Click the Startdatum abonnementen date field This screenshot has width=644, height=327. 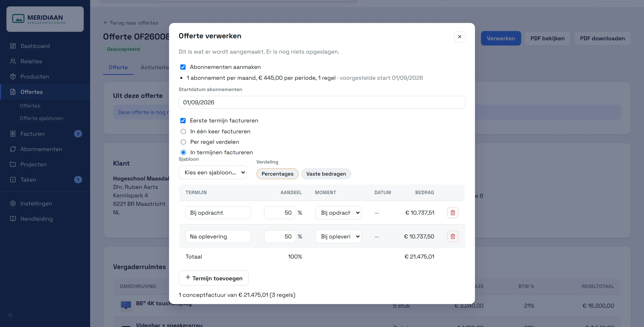tap(322, 102)
